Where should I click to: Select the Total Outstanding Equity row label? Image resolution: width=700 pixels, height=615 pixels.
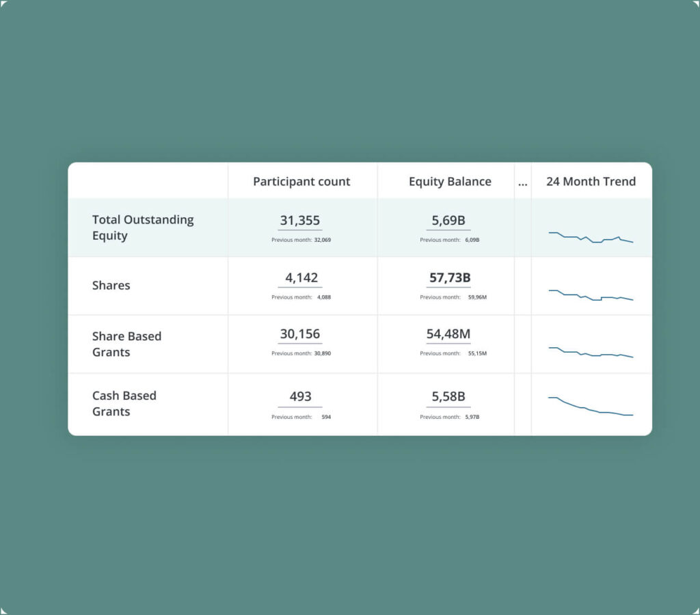coord(143,228)
